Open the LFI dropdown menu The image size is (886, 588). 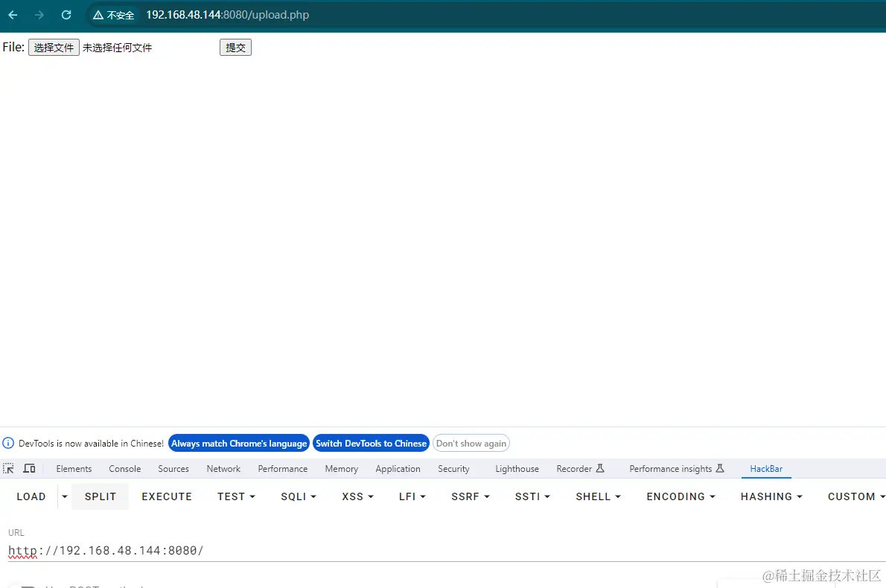point(412,496)
